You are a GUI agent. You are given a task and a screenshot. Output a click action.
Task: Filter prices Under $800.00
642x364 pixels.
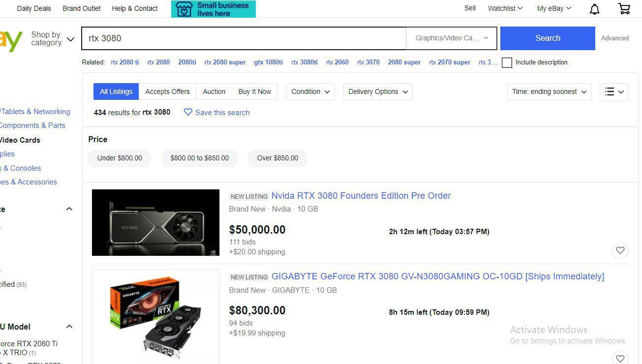[x=119, y=158]
